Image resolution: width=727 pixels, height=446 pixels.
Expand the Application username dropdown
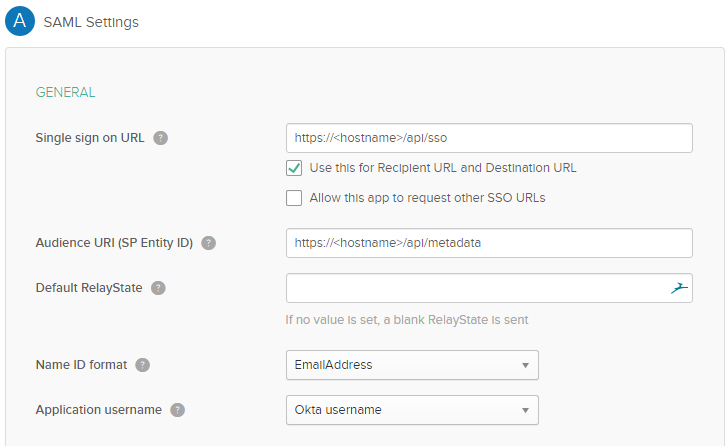(412, 410)
